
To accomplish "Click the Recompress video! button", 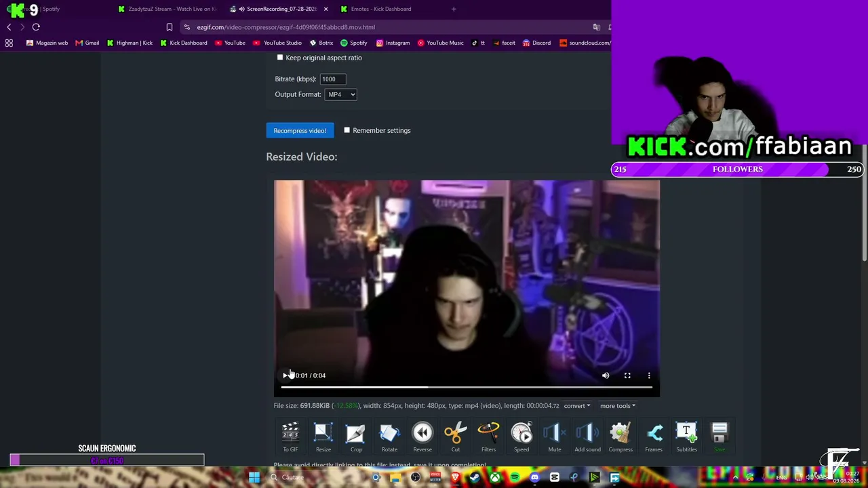I will pyautogui.click(x=300, y=131).
